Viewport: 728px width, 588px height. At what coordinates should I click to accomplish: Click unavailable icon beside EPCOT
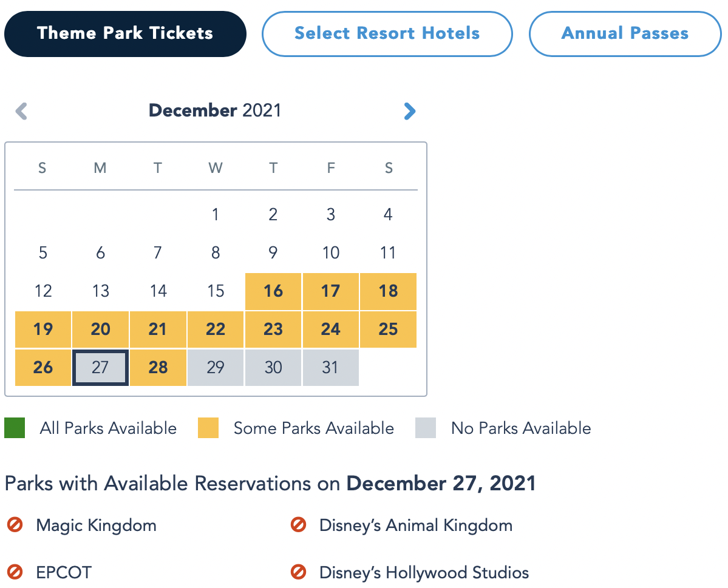[15, 572]
